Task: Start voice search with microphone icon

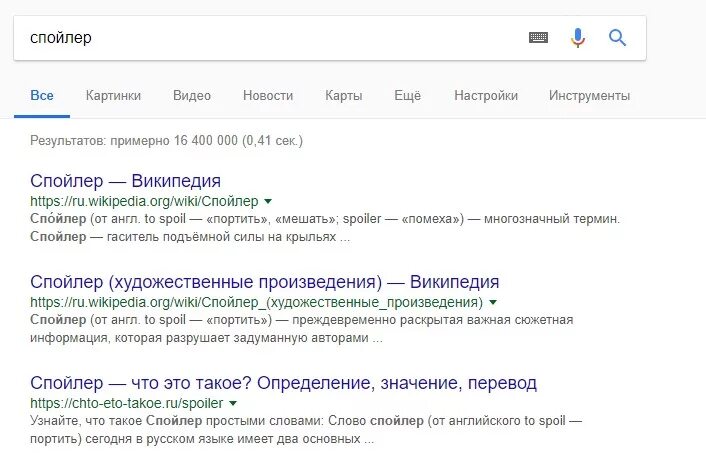Action: pyautogui.click(x=578, y=38)
